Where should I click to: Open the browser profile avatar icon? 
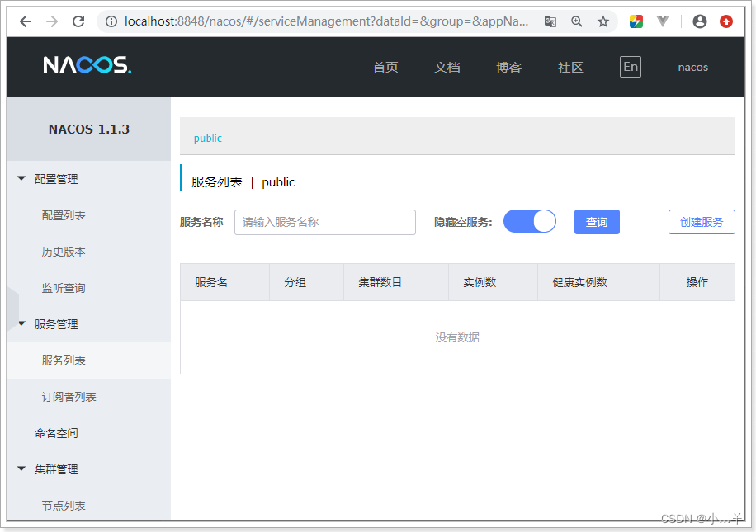point(699,21)
